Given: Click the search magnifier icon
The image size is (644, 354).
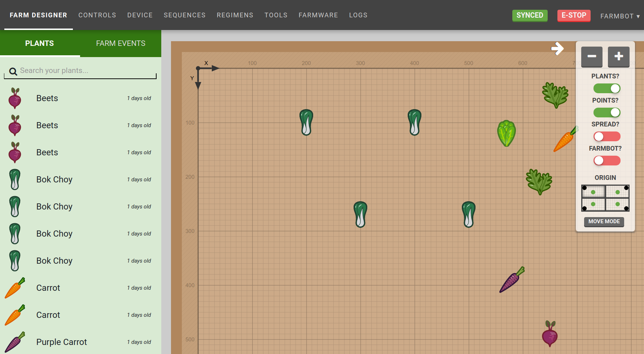Looking at the screenshot, I should (x=13, y=71).
